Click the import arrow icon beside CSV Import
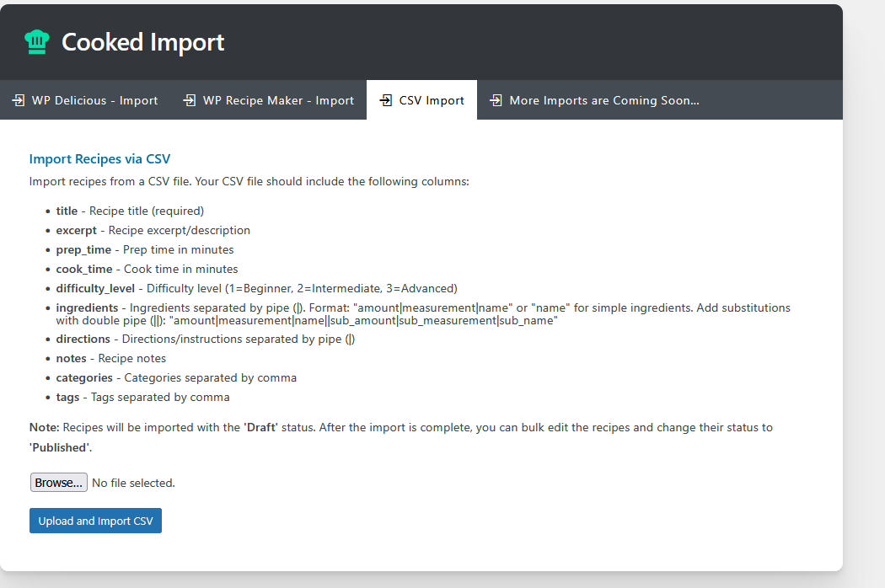This screenshot has height=588, width=885. coord(386,100)
